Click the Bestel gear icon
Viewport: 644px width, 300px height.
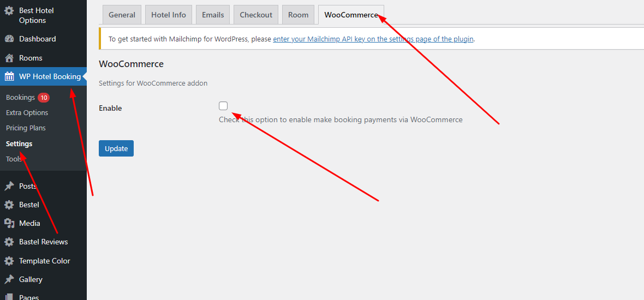pos(9,205)
